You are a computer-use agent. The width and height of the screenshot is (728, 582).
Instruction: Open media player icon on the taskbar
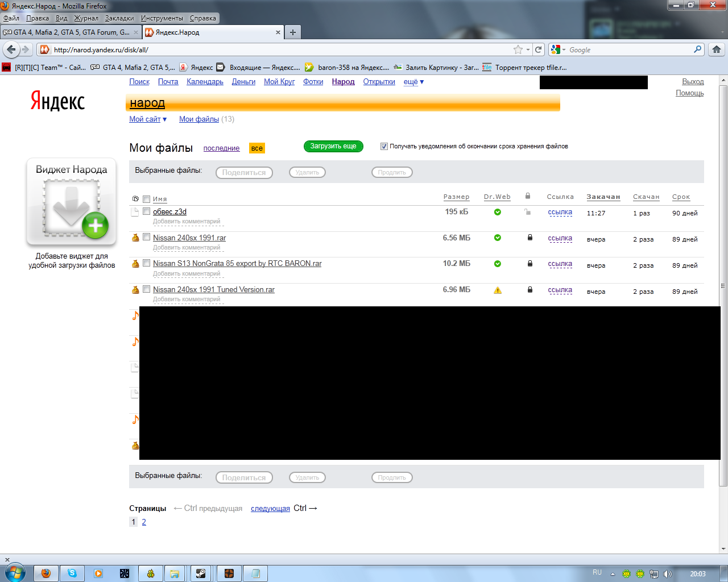(98, 573)
